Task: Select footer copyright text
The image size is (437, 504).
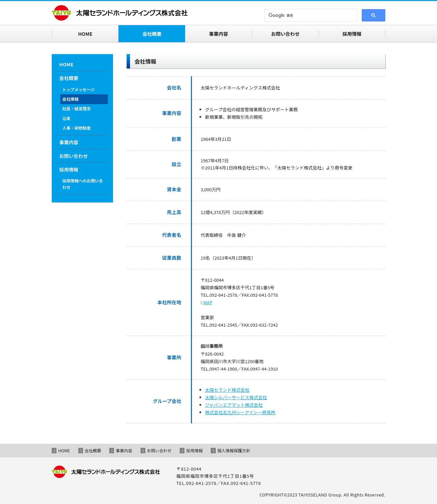Action: point(322,495)
